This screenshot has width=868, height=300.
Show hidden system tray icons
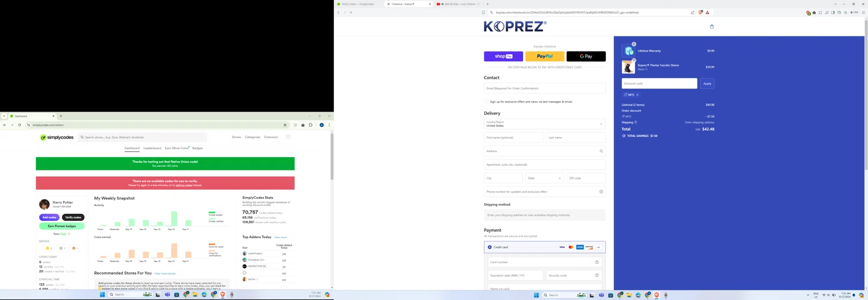[808, 295]
